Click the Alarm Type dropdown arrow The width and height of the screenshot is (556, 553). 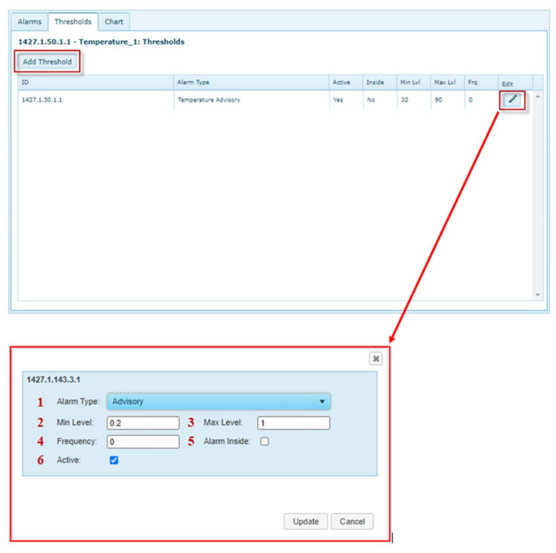(x=322, y=402)
